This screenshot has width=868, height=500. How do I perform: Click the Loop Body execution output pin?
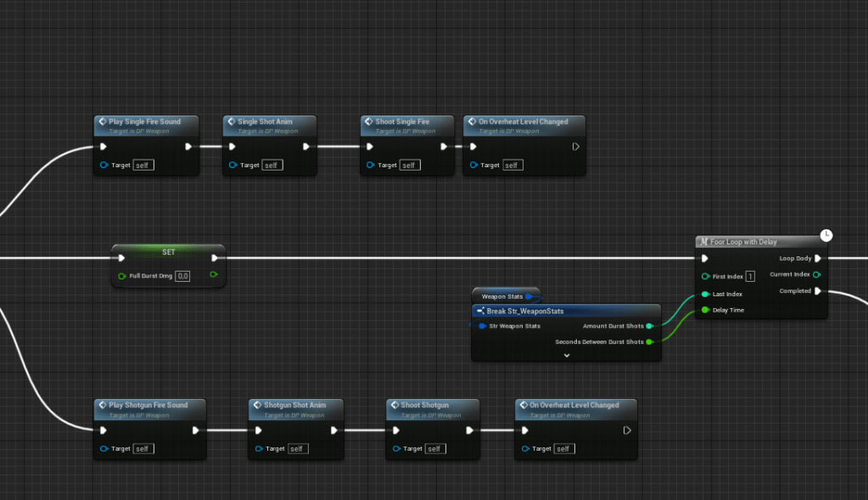click(817, 258)
